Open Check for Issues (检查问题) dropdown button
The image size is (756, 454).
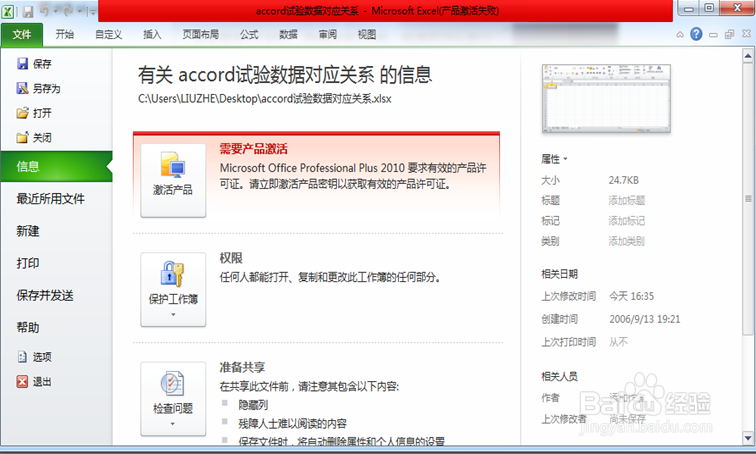(173, 399)
